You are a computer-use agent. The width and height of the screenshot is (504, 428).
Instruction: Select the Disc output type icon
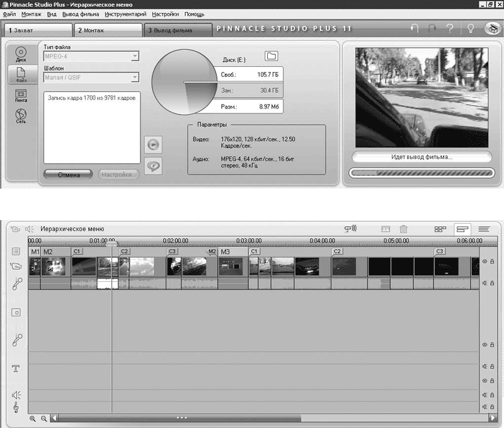tap(20, 54)
